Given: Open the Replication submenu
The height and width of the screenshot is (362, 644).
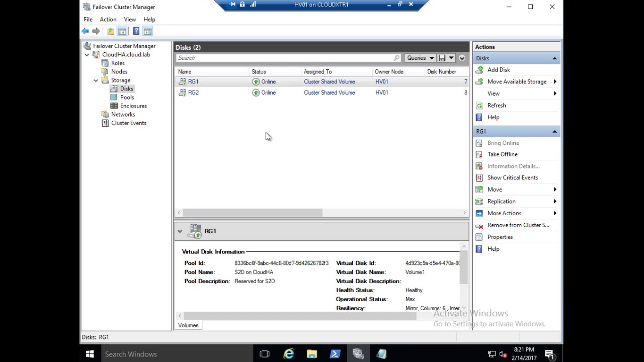Looking at the screenshot, I should click(x=517, y=201).
